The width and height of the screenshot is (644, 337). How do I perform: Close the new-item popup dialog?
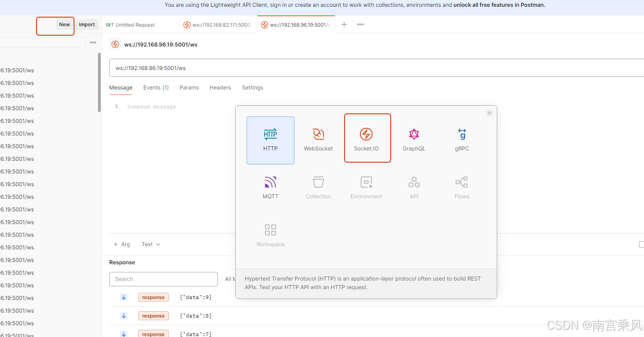click(490, 113)
